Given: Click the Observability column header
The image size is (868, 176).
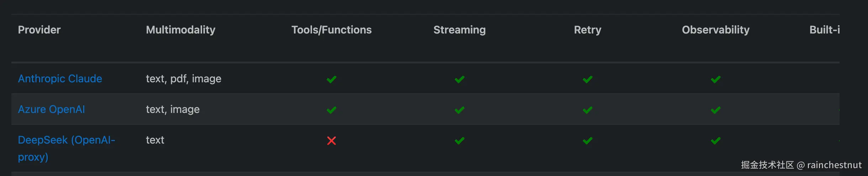Looking at the screenshot, I should click(x=715, y=30).
